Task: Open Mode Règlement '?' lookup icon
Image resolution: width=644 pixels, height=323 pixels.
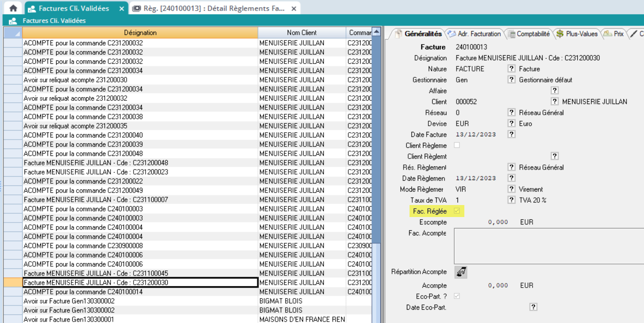Action: pyautogui.click(x=511, y=189)
